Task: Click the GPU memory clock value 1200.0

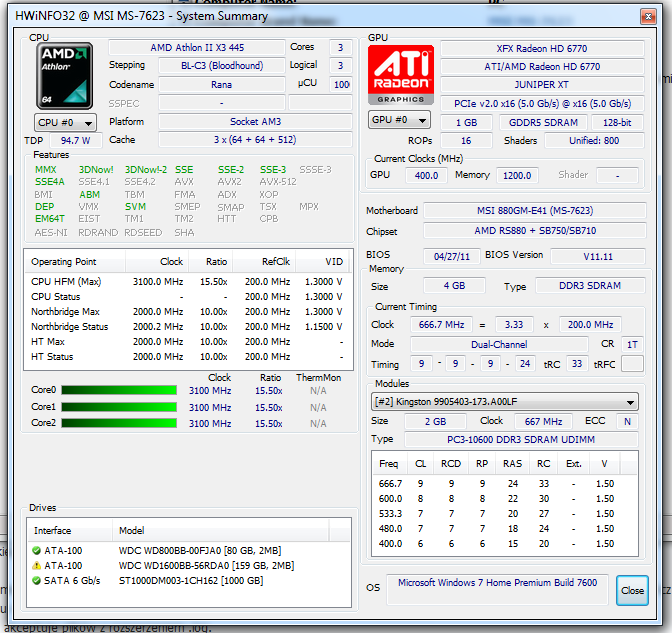Action: pos(517,175)
